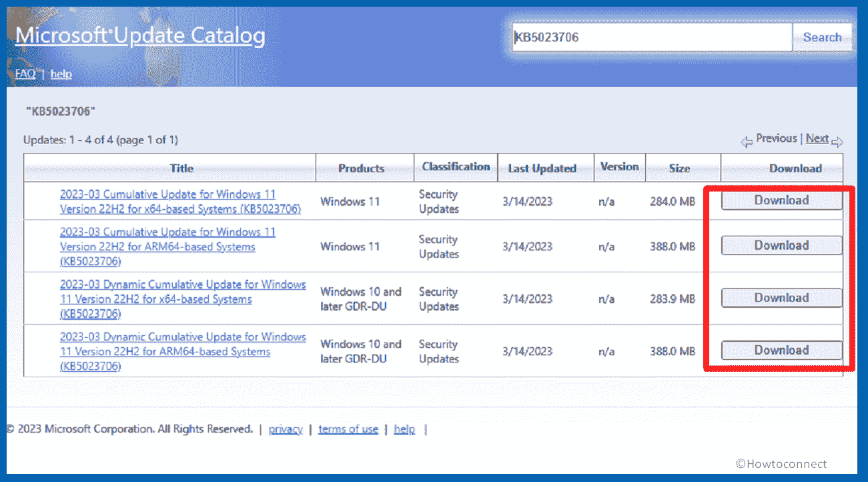This screenshot has width=868, height=482.
Task: Click the right arrow icon beside Next
Action: point(837,142)
